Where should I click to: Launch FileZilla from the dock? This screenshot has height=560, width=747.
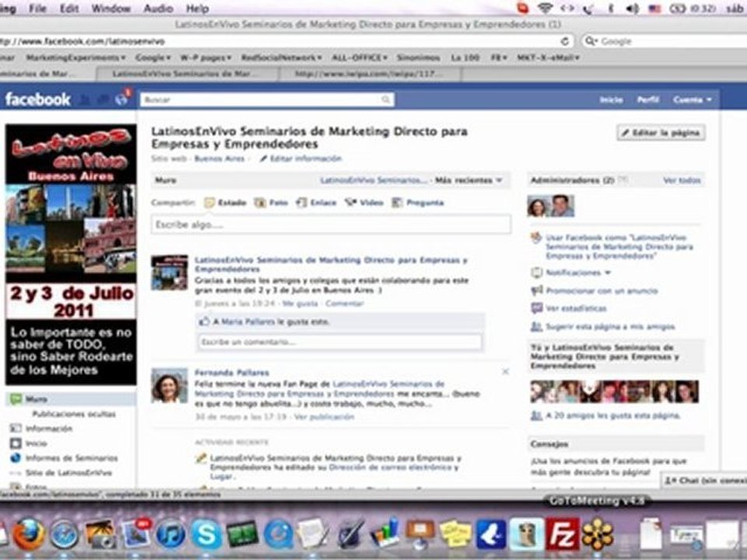[x=562, y=534]
